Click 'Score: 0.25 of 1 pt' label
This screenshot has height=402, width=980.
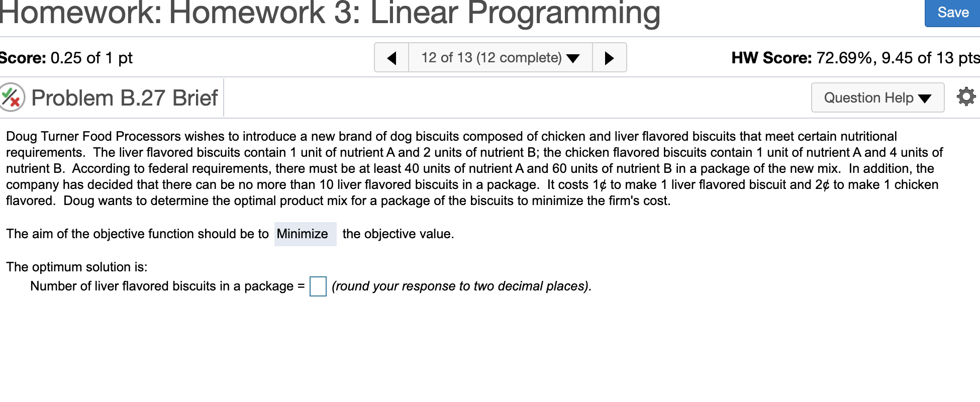click(65, 58)
